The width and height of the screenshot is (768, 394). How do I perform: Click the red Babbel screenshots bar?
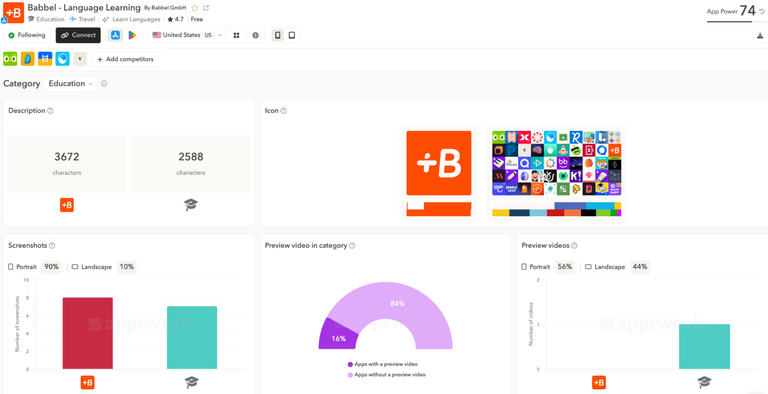pyautogui.click(x=88, y=333)
